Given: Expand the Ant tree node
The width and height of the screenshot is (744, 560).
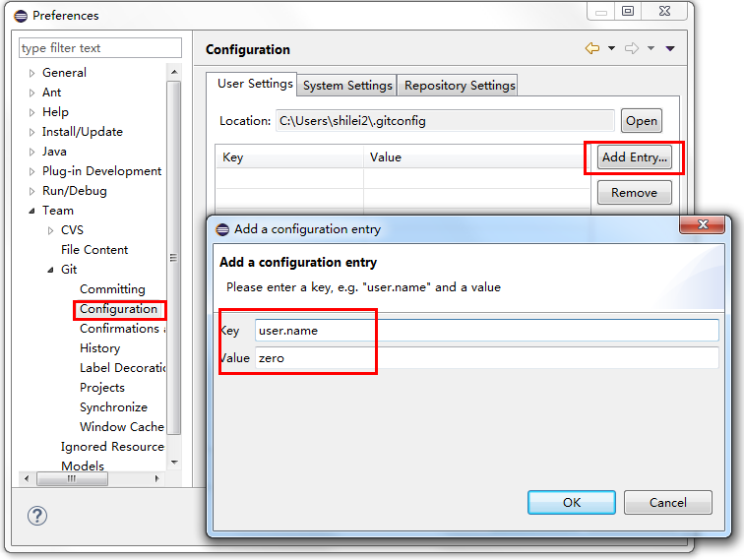Looking at the screenshot, I should coord(31,93).
